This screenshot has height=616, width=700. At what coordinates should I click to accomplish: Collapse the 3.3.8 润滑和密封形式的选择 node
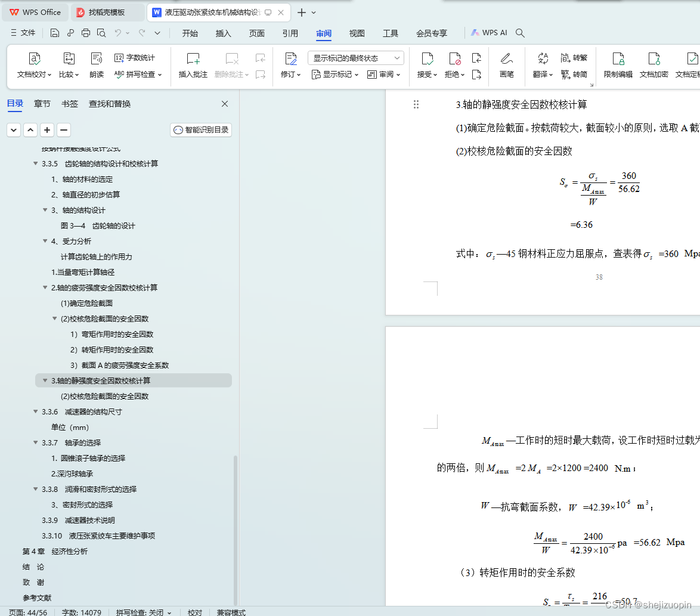36,489
